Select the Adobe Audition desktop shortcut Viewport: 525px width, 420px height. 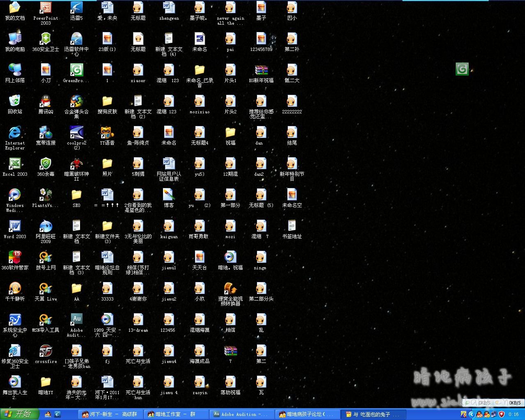pyautogui.click(x=76, y=320)
